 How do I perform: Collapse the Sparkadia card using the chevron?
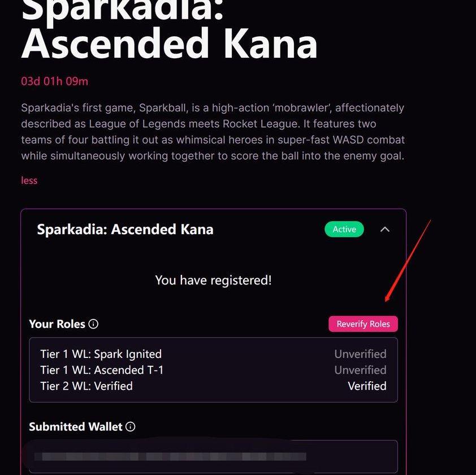coord(385,230)
